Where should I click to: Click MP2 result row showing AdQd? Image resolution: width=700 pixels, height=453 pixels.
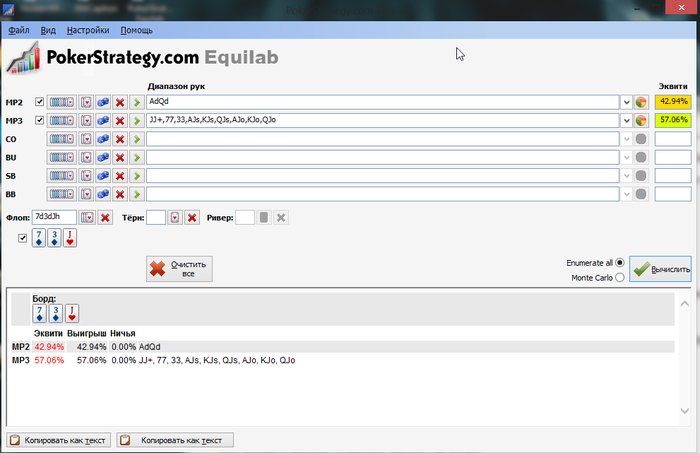pos(342,347)
